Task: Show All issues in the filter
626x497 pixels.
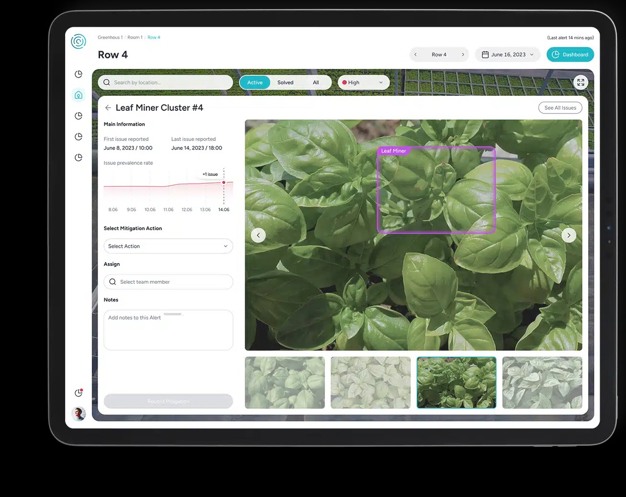Action: 316,83
